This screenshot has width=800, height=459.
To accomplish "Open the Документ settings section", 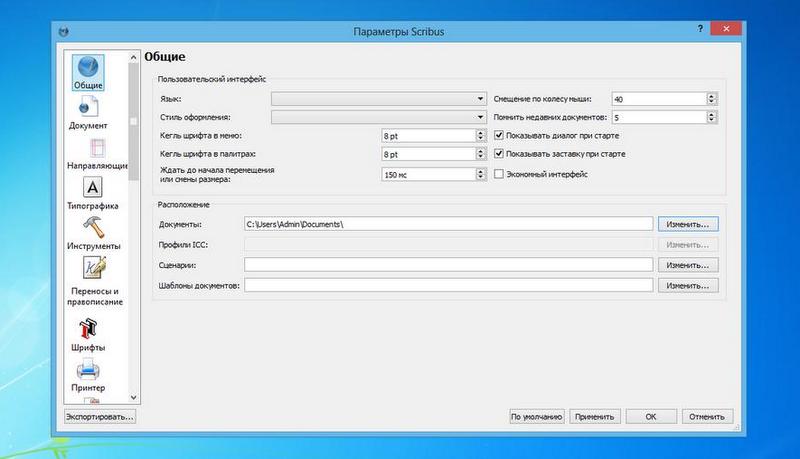I will point(88,112).
